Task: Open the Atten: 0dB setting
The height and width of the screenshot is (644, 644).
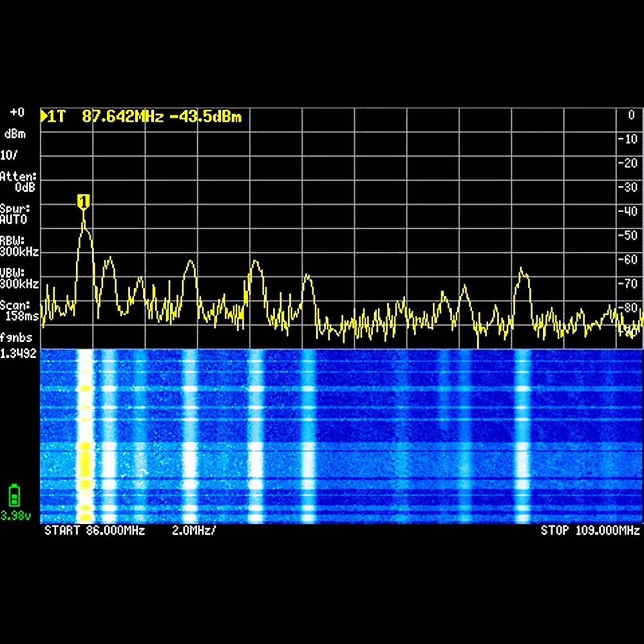Action: click(19, 182)
